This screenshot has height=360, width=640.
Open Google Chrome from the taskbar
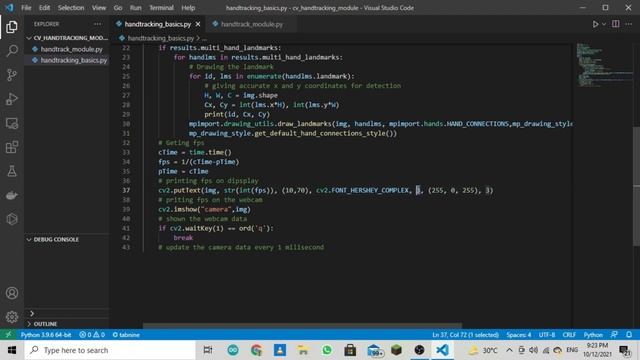coord(257,350)
